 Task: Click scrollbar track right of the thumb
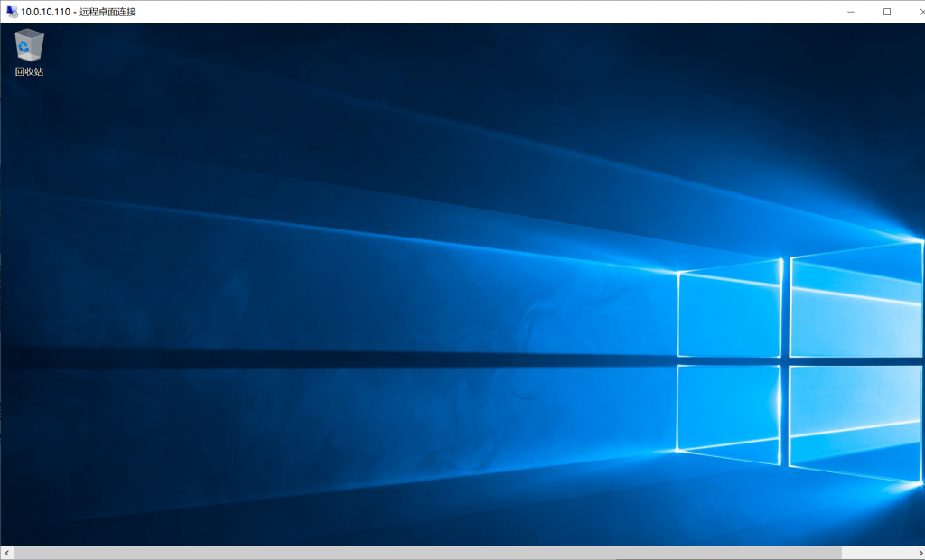[876, 552]
